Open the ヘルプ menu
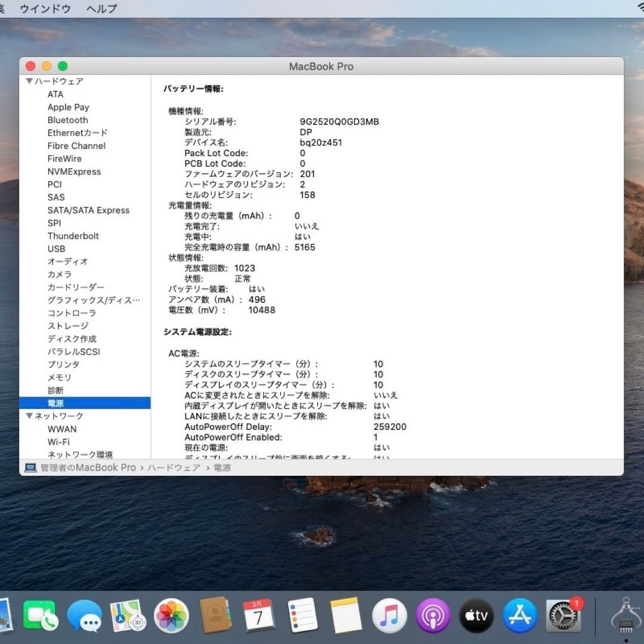 (x=100, y=8)
